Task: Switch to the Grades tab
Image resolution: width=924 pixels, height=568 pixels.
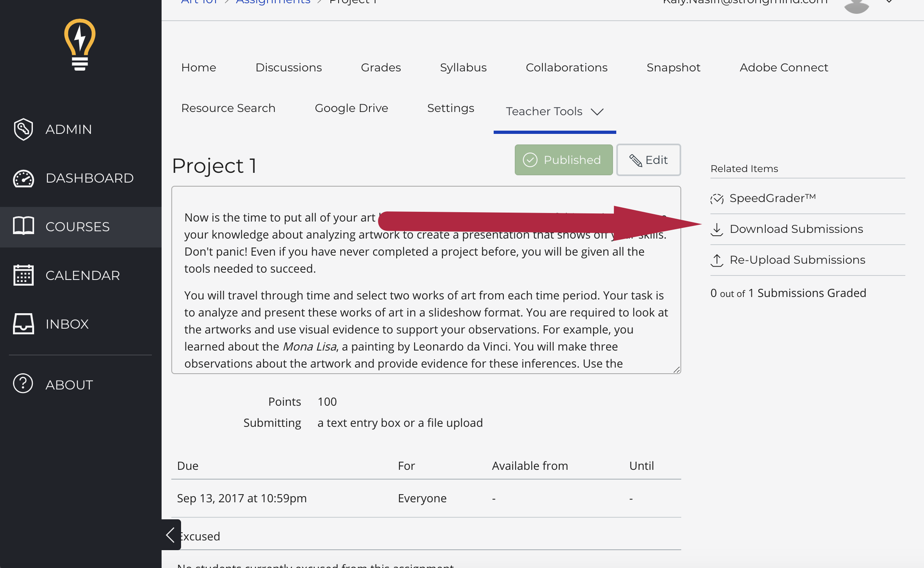Action: pos(381,67)
